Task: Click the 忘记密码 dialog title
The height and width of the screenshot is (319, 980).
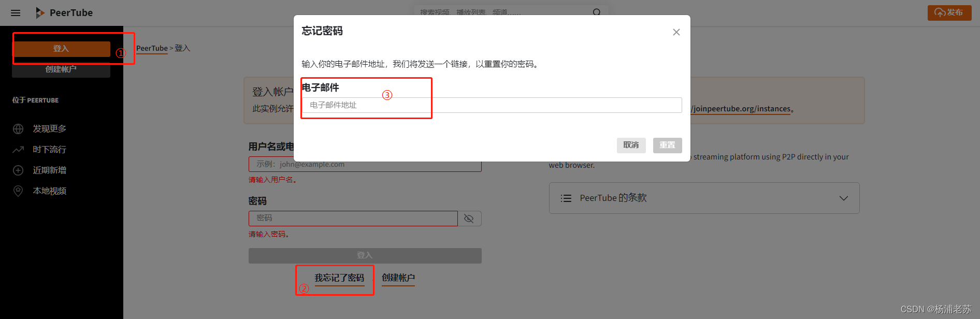Action: (322, 31)
